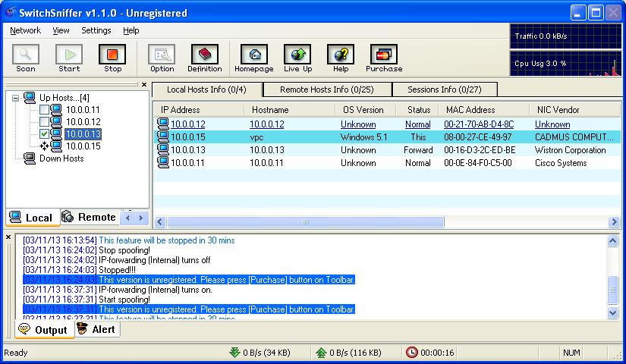Click the output log scroll-up arrow
626x364 pixels.
613,240
